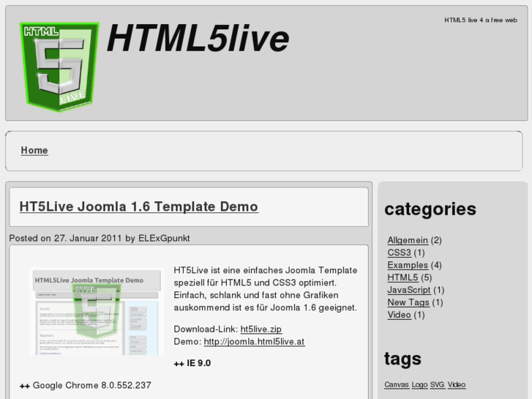Image resolution: width=532 pixels, height=399 pixels.
Task: Open the New Tags category
Action: (x=408, y=302)
